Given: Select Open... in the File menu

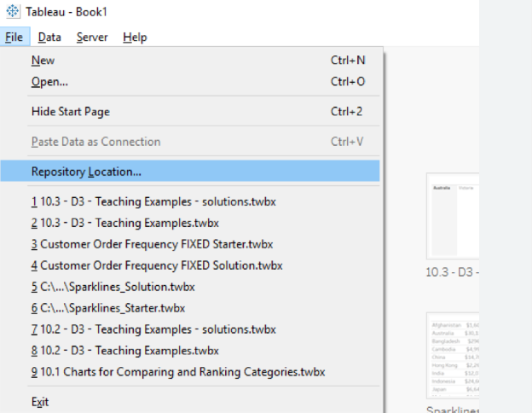Looking at the screenshot, I should tap(190, 82).
